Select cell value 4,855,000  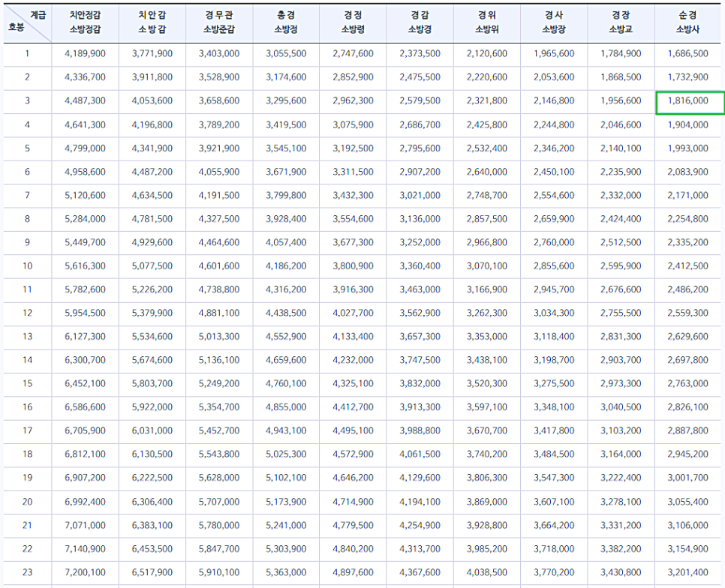click(x=286, y=407)
